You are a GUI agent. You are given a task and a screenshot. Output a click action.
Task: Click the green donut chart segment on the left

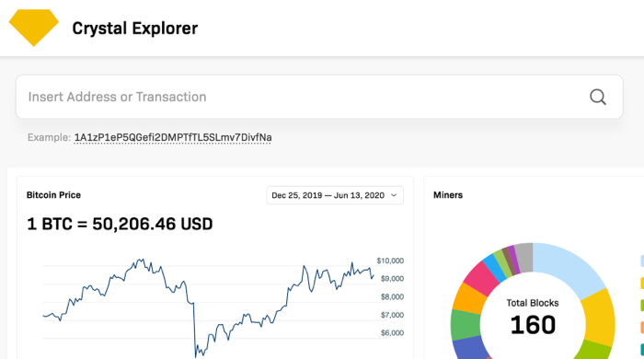pos(465,325)
